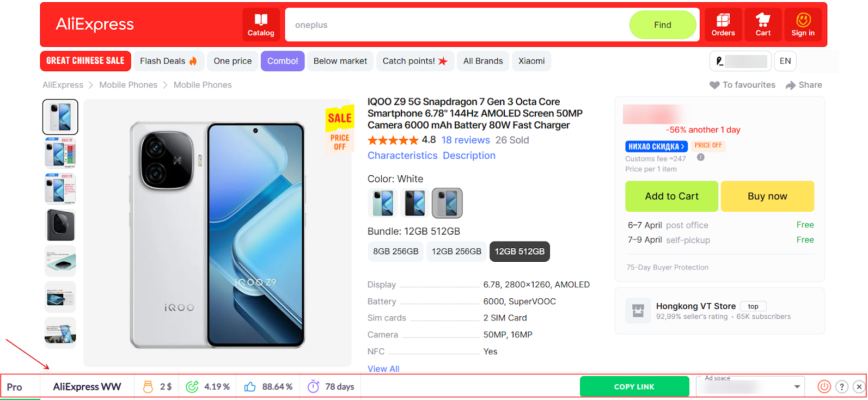Select the first white phone thumbnail
868x400 pixels.
60,117
